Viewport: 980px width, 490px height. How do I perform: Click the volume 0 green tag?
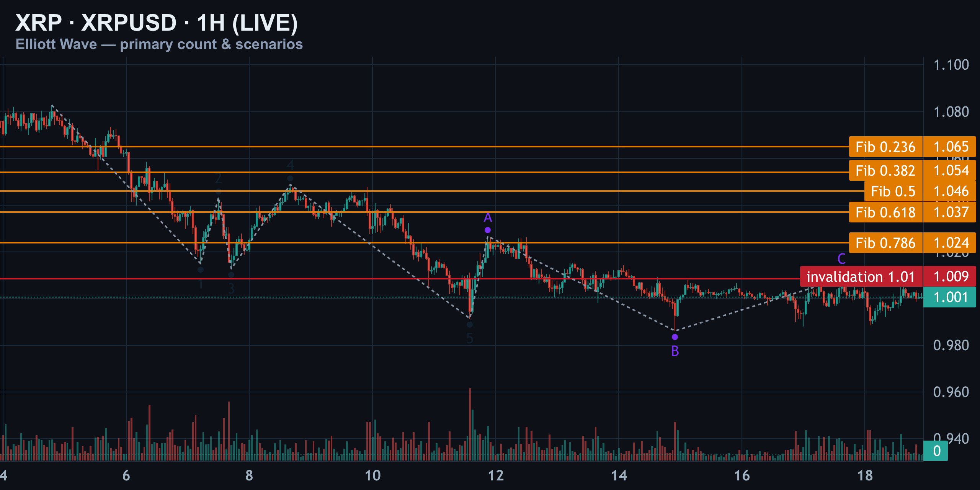click(x=936, y=451)
